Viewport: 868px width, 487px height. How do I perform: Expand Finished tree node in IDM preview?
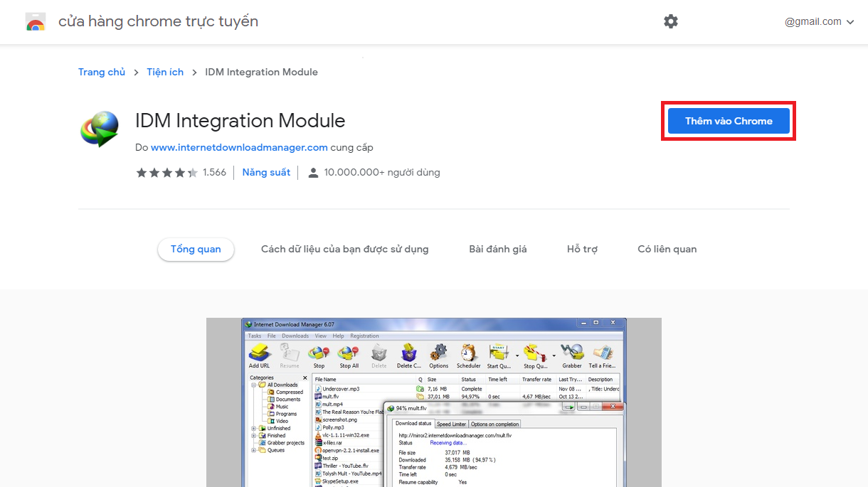click(254, 435)
